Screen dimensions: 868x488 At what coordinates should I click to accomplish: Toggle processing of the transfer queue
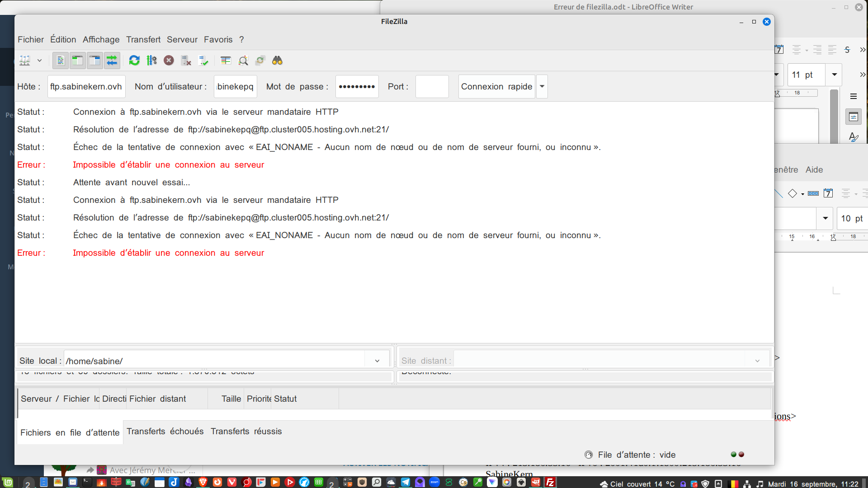(x=151, y=61)
